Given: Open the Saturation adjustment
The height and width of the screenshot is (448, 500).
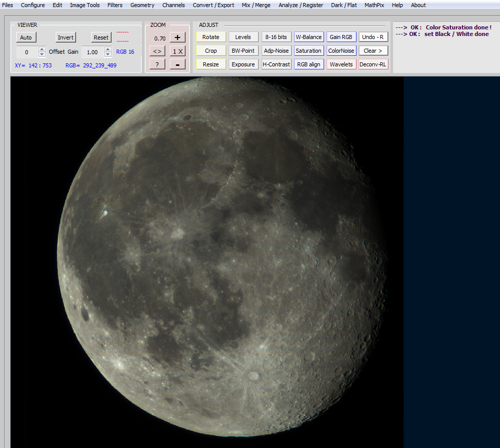Looking at the screenshot, I should point(308,51).
